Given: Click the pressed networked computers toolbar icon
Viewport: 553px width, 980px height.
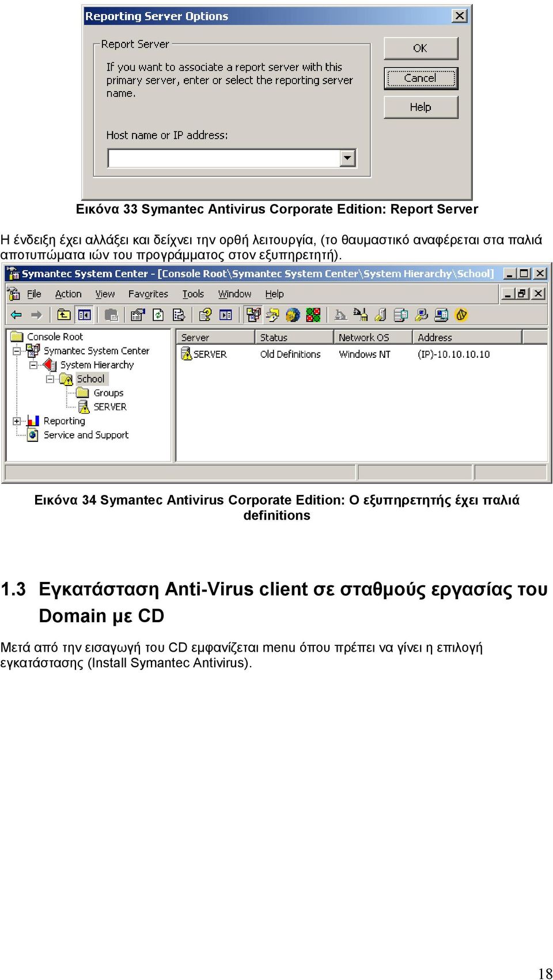Looking at the screenshot, I should click(x=253, y=315).
